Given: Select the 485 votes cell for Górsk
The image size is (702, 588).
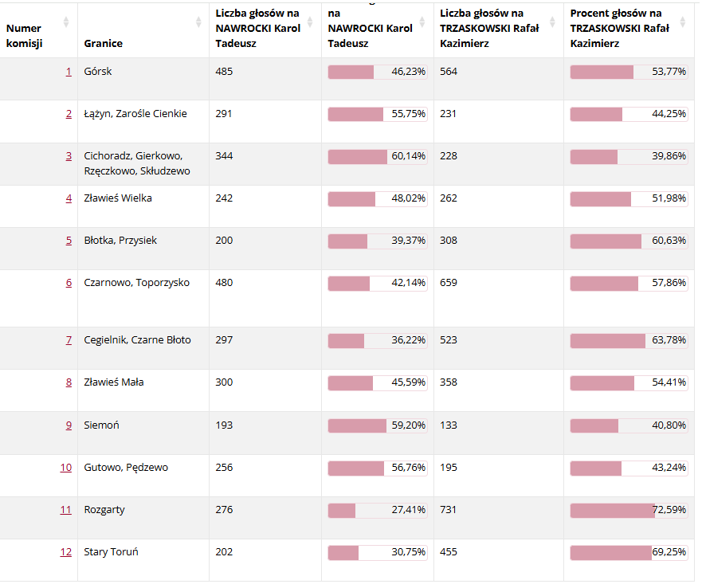Looking at the screenshot, I should coord(224,72).
